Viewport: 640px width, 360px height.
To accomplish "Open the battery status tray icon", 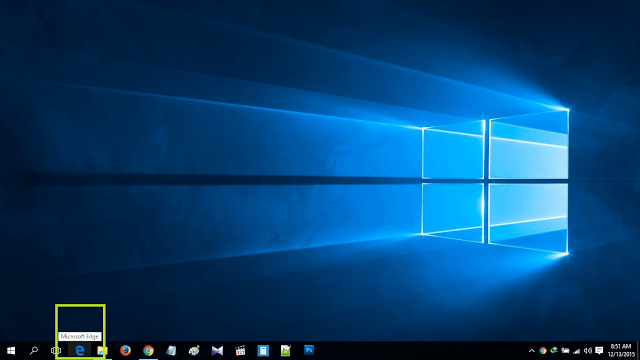I will click(x=565, y=351).
